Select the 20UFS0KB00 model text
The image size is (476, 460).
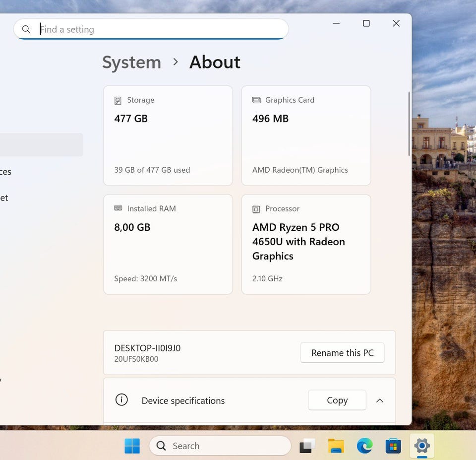click(x=136, y=359)
